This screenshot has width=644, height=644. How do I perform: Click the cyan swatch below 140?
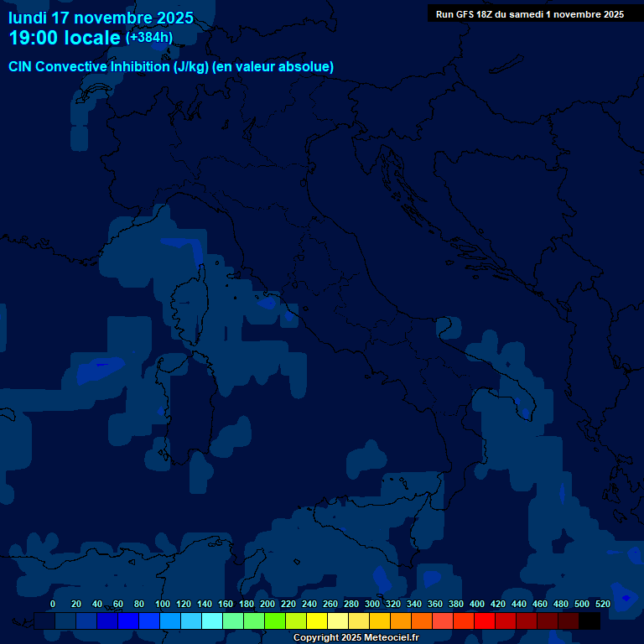(212, 621)
